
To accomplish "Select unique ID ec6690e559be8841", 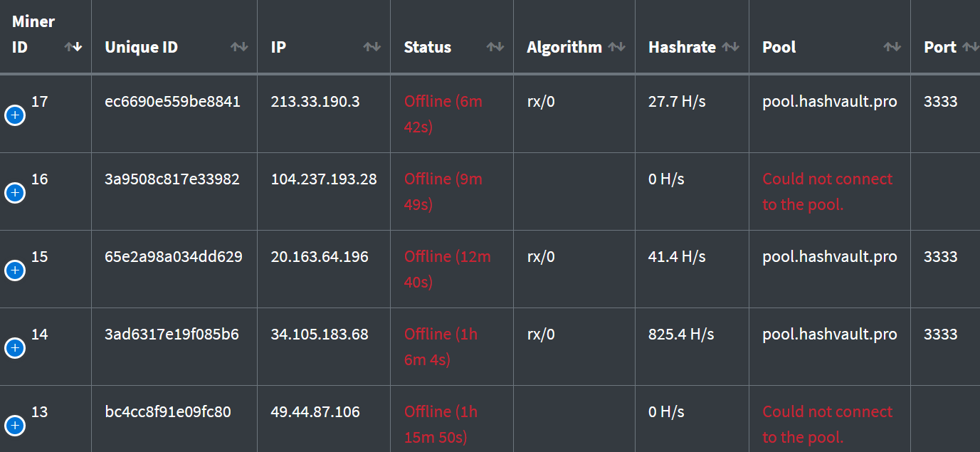I will [x=174, y=101].
